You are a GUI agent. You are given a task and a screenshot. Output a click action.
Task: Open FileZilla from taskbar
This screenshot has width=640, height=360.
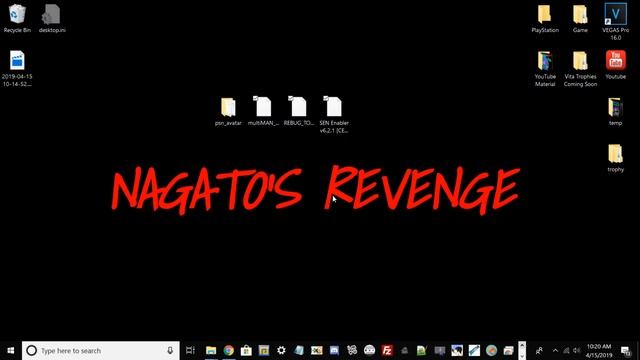[387, 350]
